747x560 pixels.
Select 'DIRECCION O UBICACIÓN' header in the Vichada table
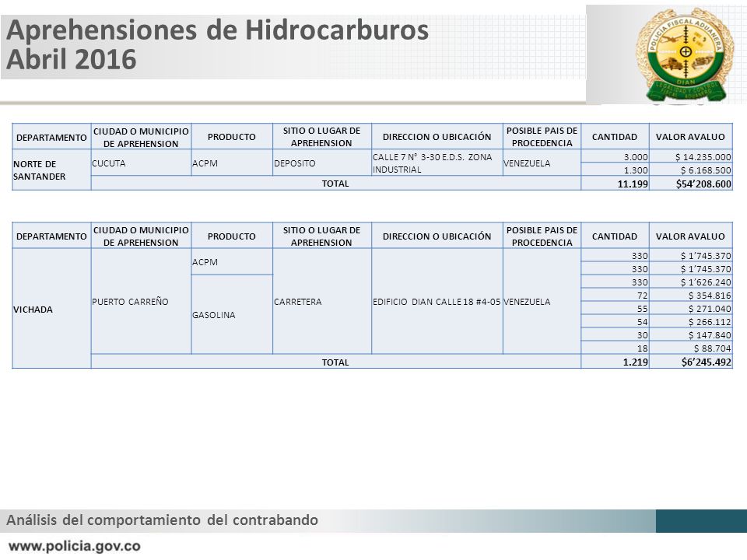click(x=437, y=236)
